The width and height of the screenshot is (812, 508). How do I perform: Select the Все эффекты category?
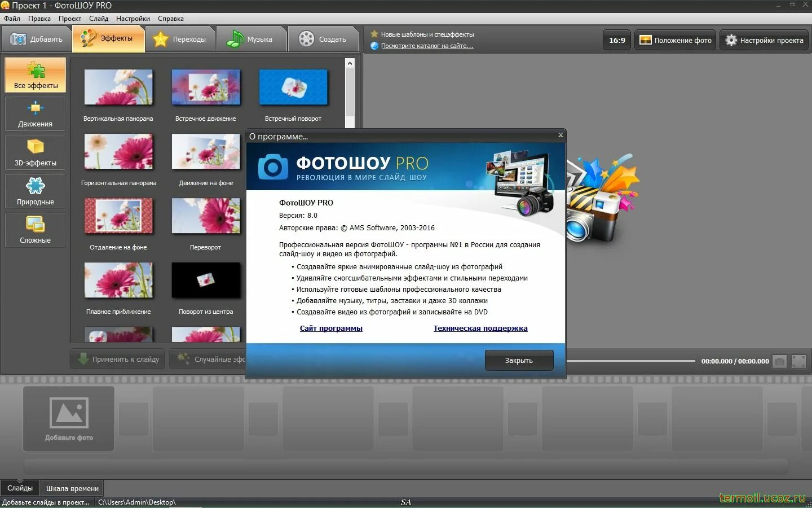[x=36, y=75]
